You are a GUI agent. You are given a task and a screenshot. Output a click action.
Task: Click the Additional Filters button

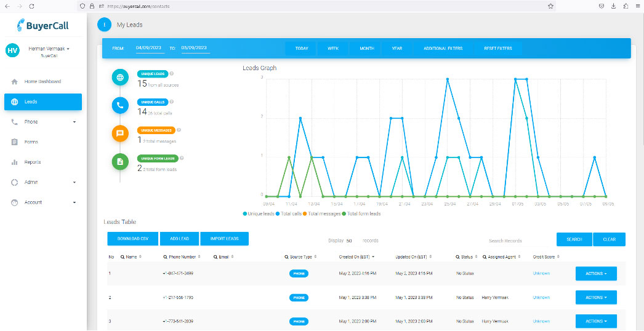coord(443,48)
